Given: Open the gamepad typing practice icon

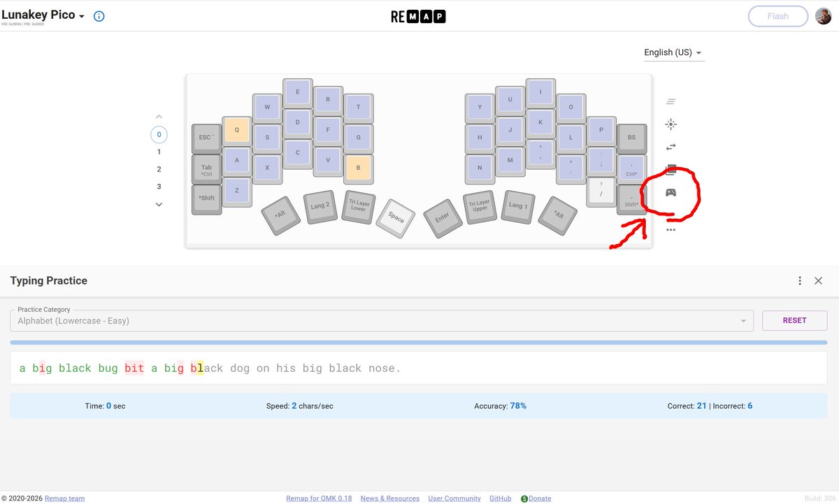Looking at the screenshot, I should (x=671, y=192).
